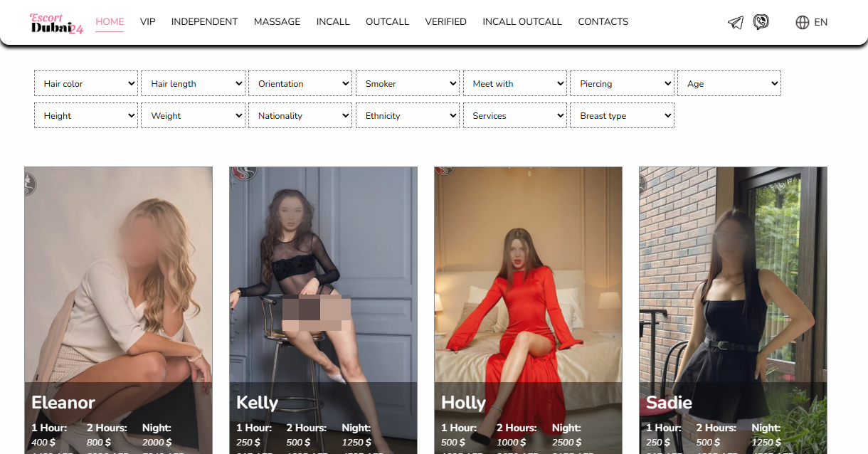Viewport: 868px width, 454px height.
Task: Open the Sadie profile card
Action: point(733,285)
